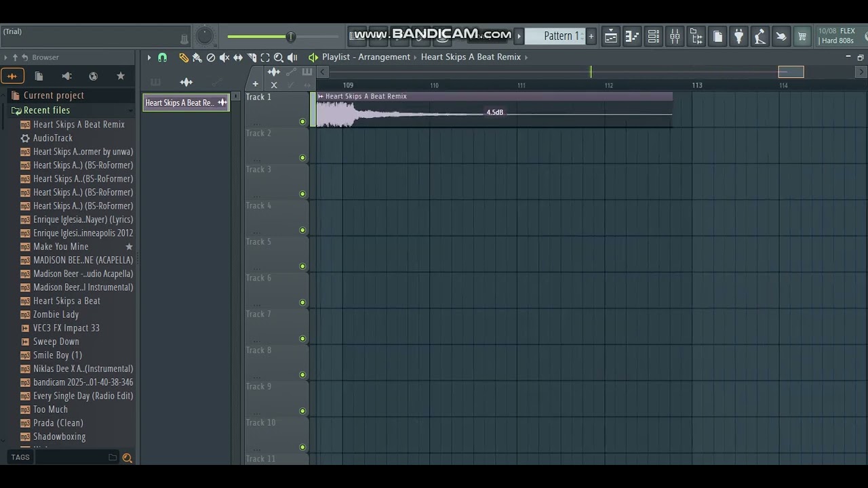
Task: Mute Track 1 with its green dot
Action: pyautogui.click(x=302, y=122)
